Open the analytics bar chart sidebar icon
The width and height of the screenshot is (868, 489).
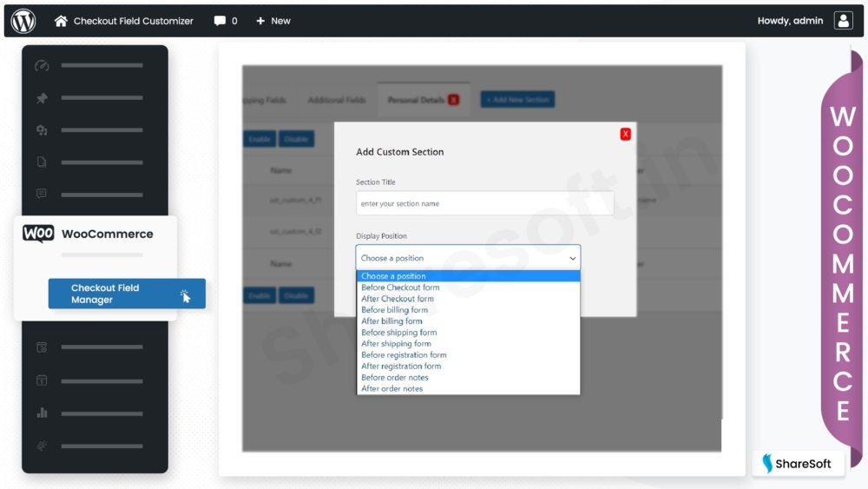click(x=42, y=413)
